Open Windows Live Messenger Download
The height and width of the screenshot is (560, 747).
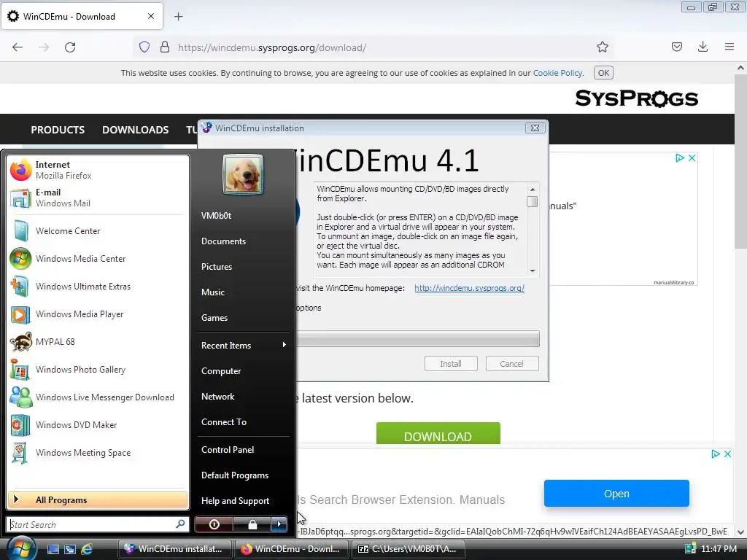coord(98,397)
